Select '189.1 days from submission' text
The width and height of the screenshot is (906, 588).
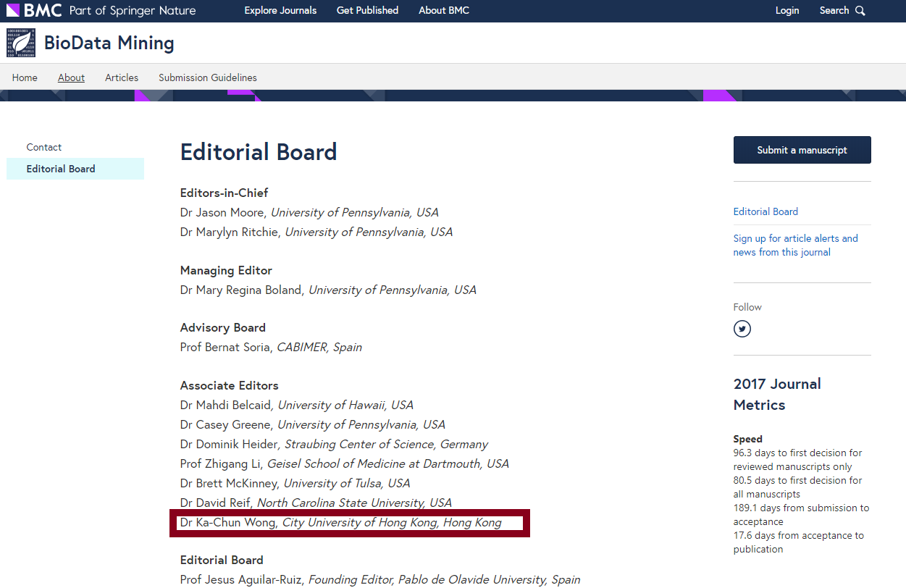point(801,515)
